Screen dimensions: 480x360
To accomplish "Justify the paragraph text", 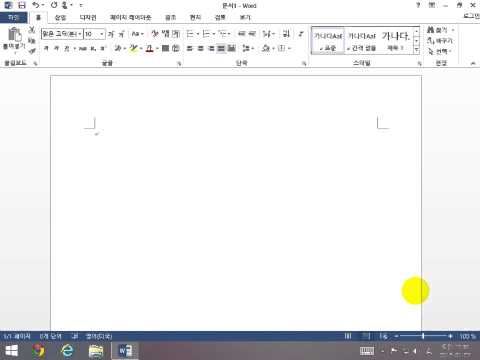I will tap(221, 48).
